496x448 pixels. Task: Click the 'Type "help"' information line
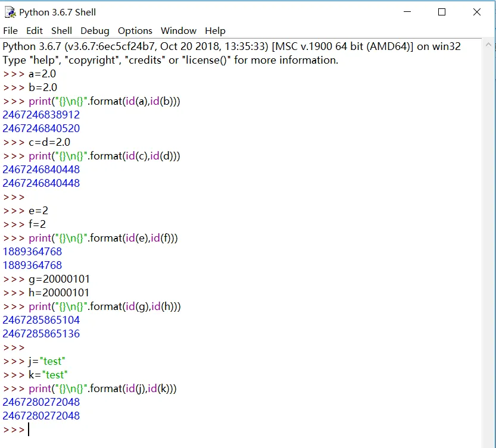coord(170,60)
